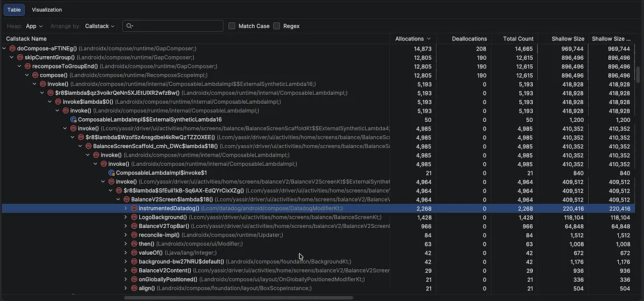Click the method icon of then()

point(134,244)
